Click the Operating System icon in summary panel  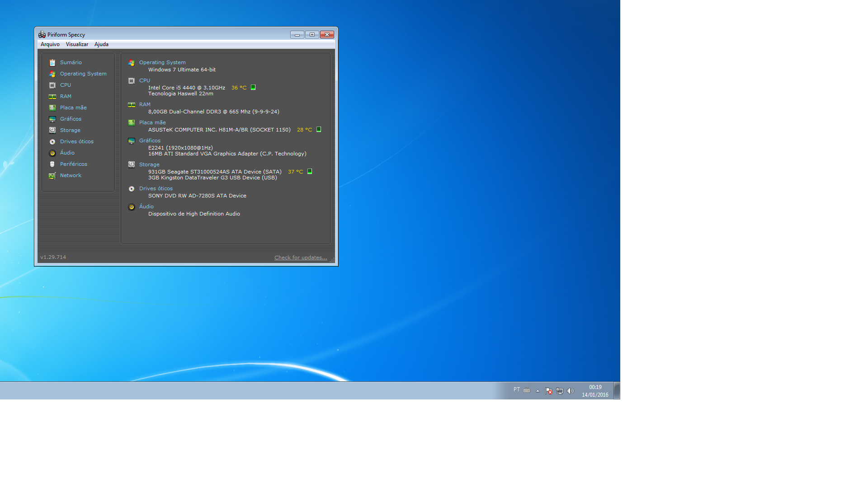(x=132, y=63)
